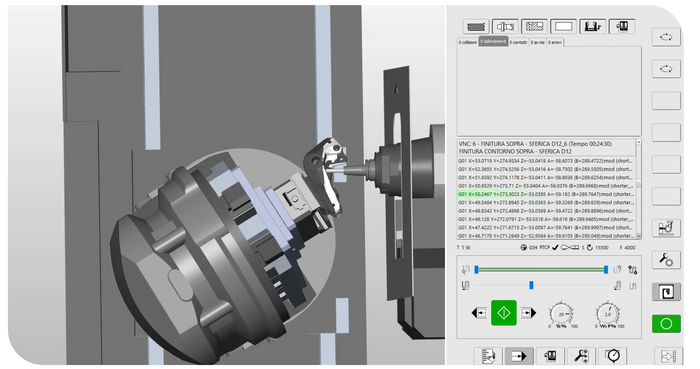The width and height of the screenshot is (700, 369).
Task: Select the G-code line starting G01 X=48.128
Action: tap(546, 219)
